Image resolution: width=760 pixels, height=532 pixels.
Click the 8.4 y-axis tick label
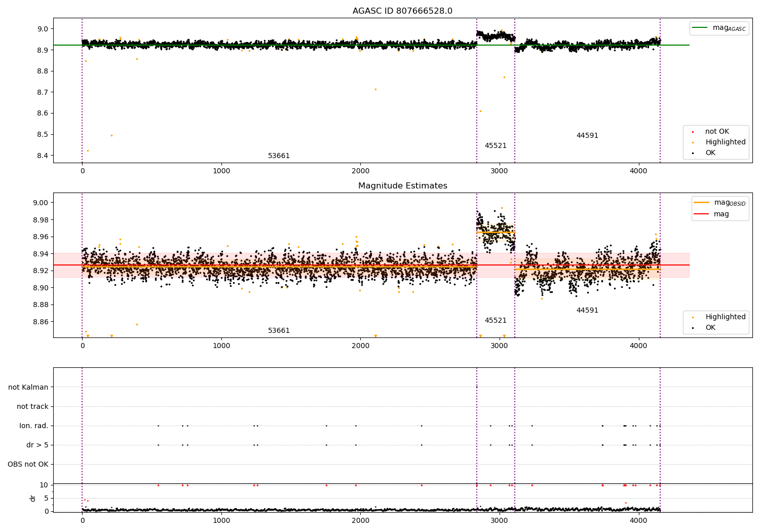tap(43, 156)
